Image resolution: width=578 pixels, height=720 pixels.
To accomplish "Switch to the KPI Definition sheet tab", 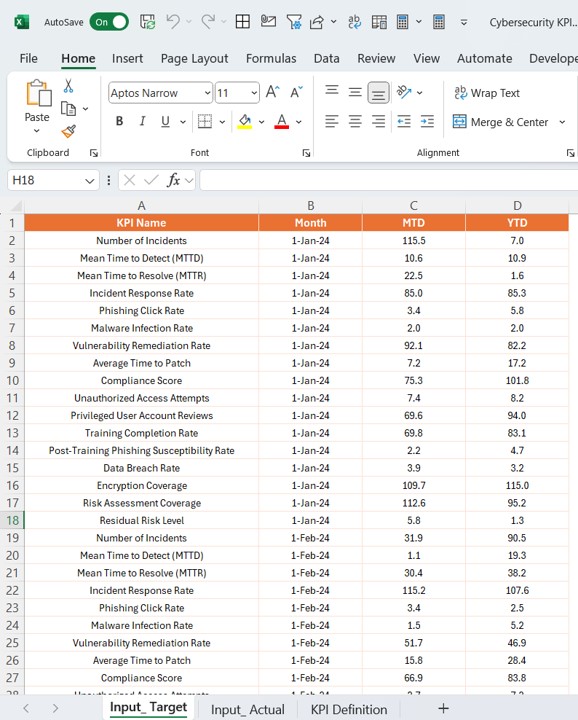I will (x=349, y=709).
